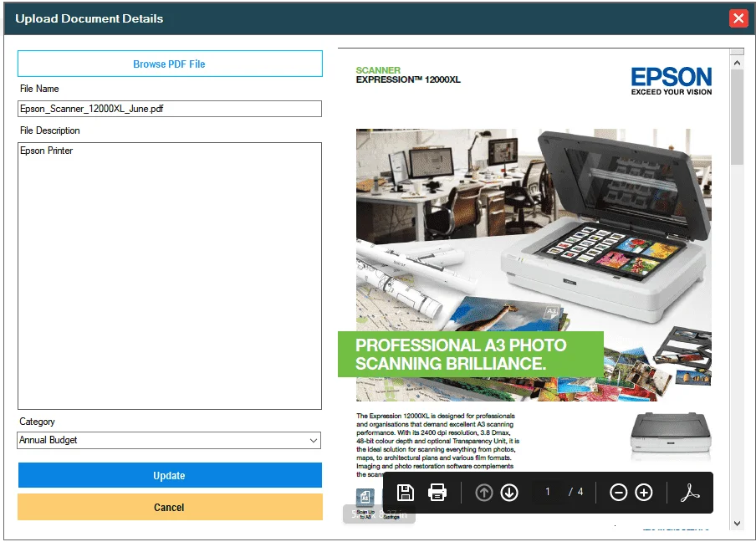756x542 pixels.
Task: Click the 'File Name' label
Action: click(39, 89)
